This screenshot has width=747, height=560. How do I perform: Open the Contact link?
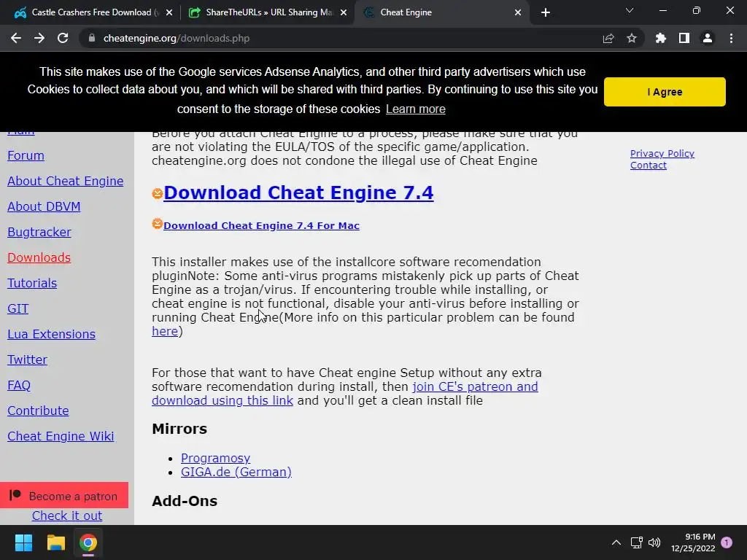click(x=649, y=166)
